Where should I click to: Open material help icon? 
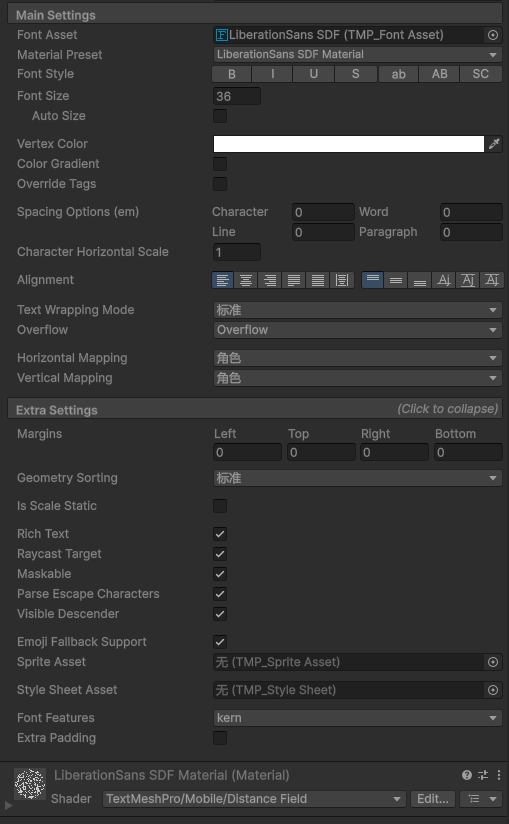(466, 775)
